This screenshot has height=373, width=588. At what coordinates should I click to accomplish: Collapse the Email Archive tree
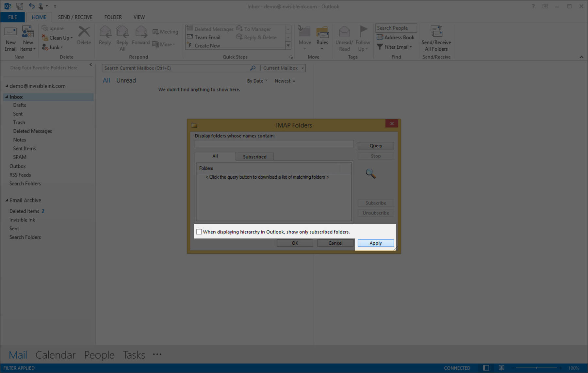(x=7, y=200)
